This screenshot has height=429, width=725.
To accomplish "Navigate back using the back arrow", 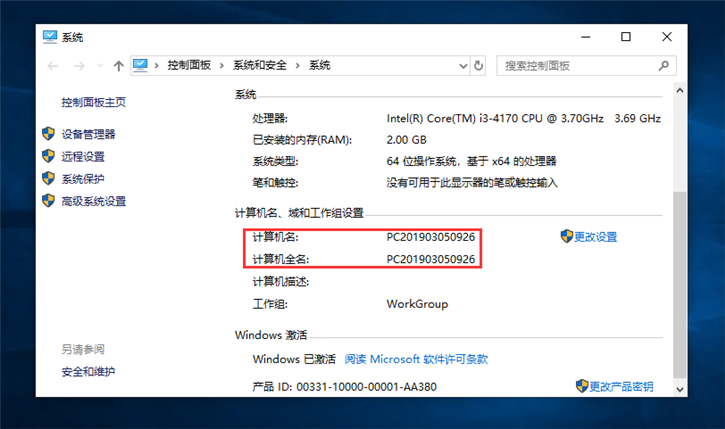I will (x=53, y=65).
